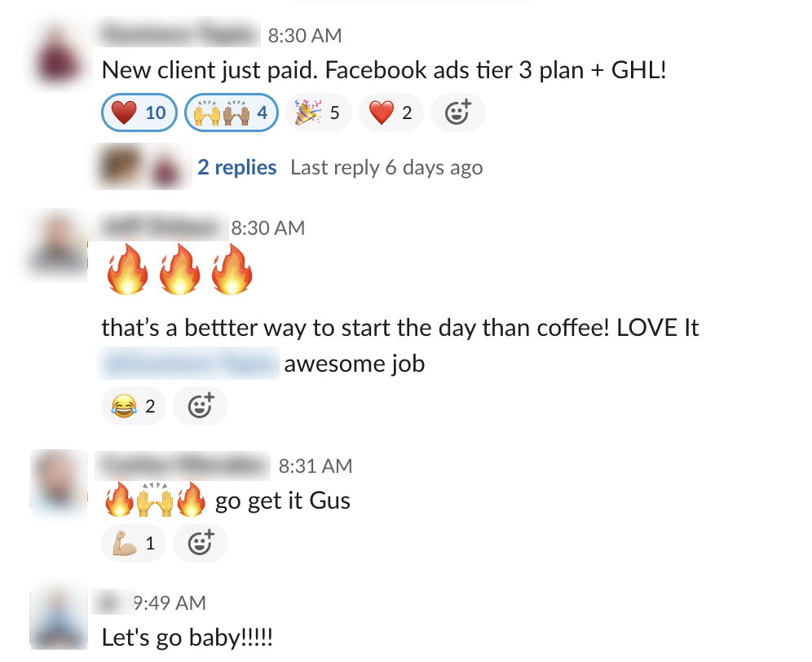Add the party popper reaction with 5
Viewport: 812px width, 662px height.
[318, 113]
